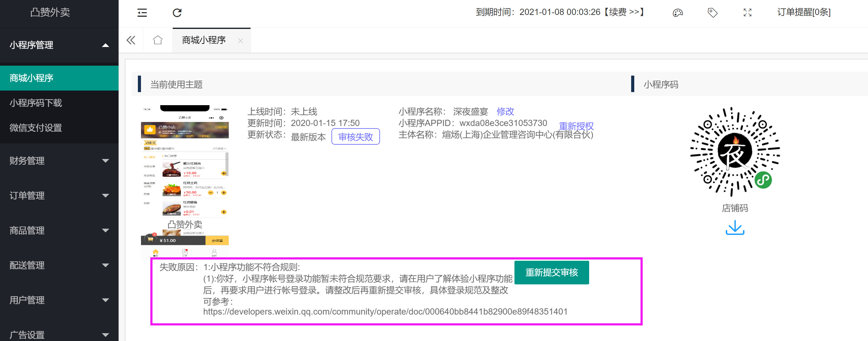
Task: Click the 修改 link beside mini program name
Action: (x=505, y=111)
